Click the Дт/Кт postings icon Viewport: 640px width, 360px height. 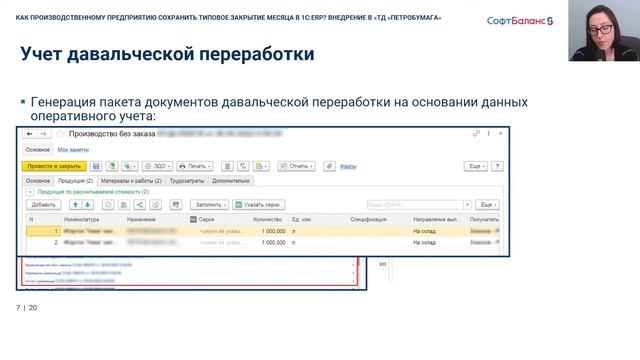pos(243,166)
